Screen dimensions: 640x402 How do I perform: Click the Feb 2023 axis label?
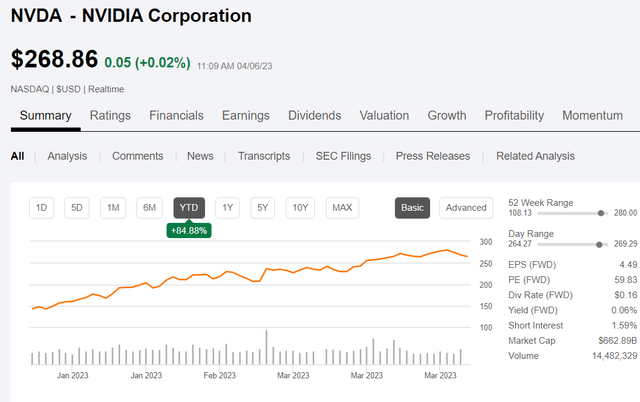coord(220,375)
